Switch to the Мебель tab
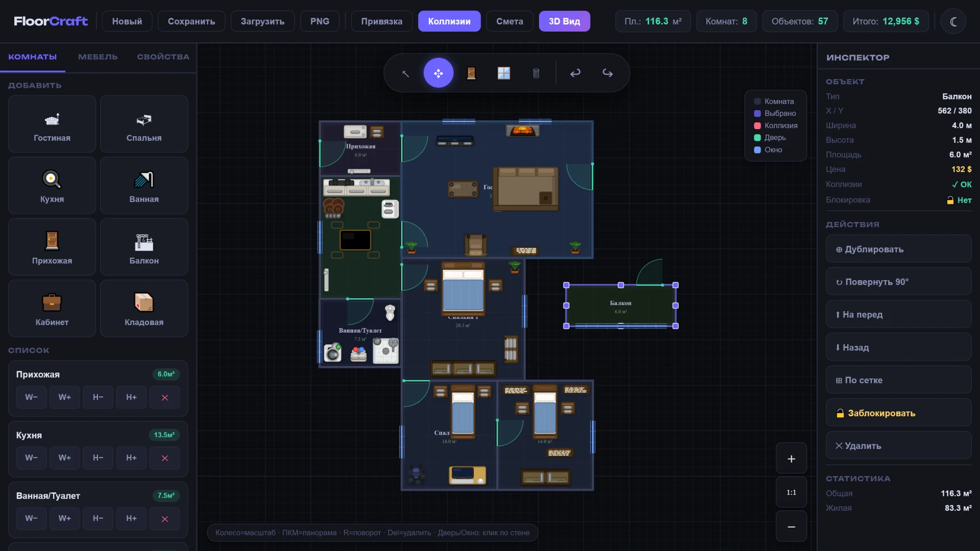Image resolution: width=980 pixels, height=551 pixels. coord(97,57)
